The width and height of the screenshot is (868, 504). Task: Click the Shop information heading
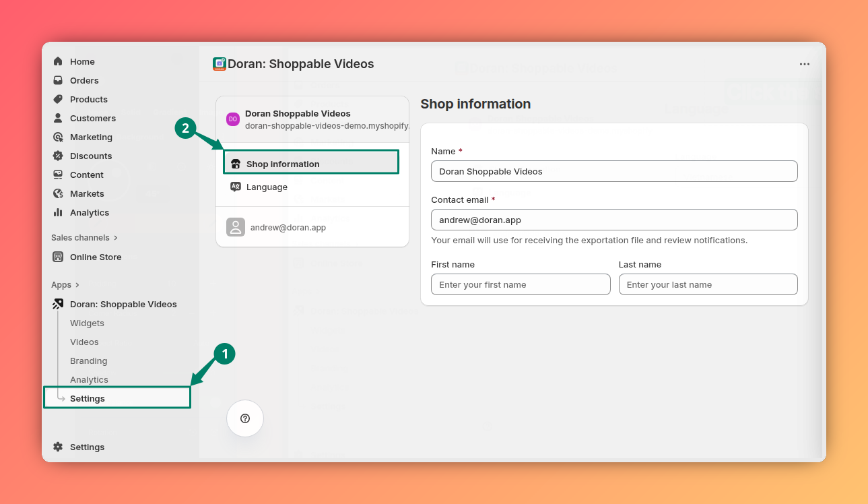[475, 104]
